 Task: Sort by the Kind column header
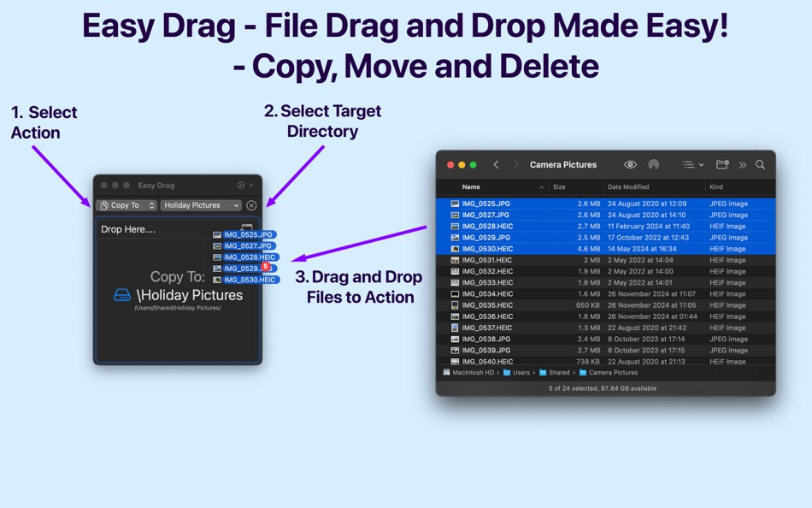pos(716,186)
